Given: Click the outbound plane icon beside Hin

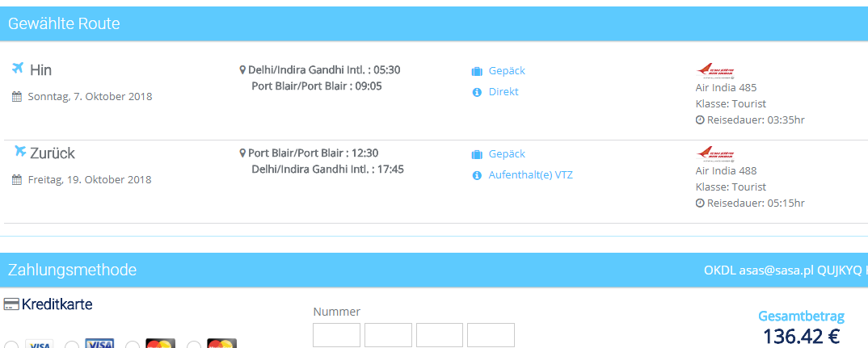Looking at the screenshot, I should coord(18,68).
